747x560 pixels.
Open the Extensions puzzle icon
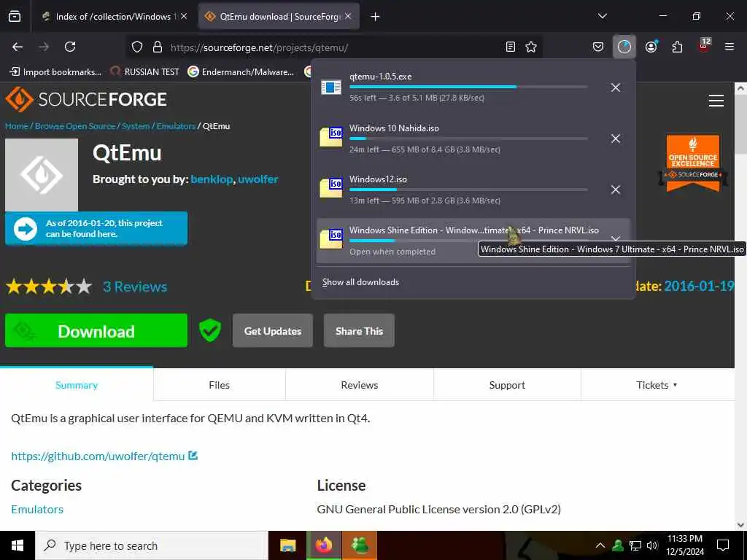click(677, 47)
